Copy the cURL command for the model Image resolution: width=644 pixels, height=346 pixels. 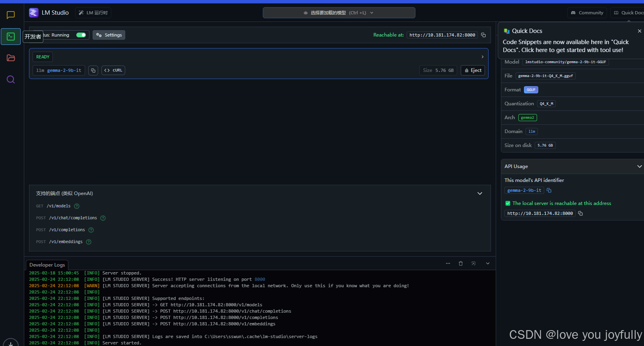pyautogui.click(x=113, y=70)
